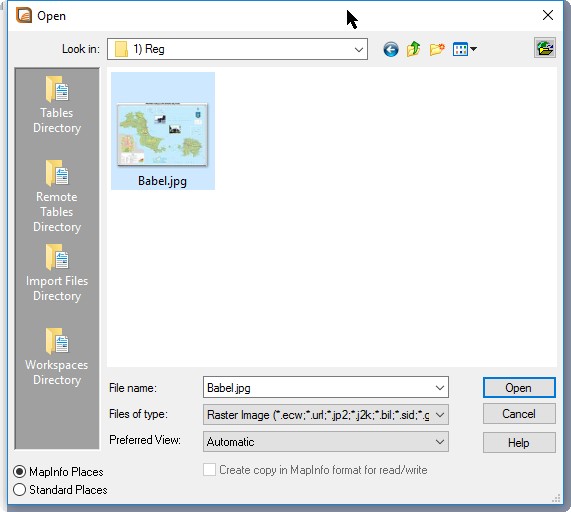Viewport: 571px width, 512px height.
Task: Click the Help button
Action: [x=519, y=443]
